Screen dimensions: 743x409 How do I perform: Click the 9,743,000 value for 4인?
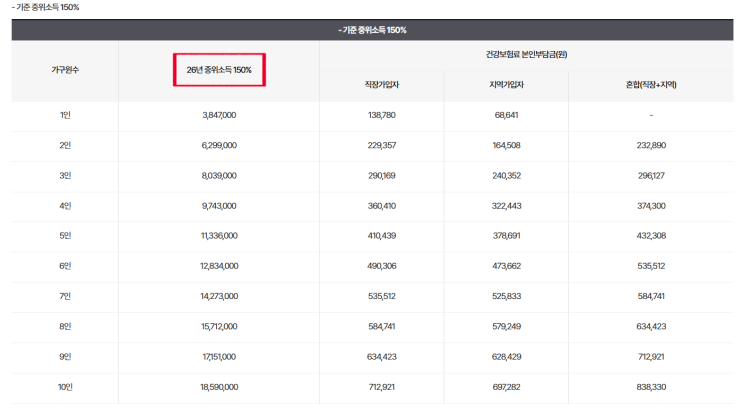pos(219,206)
